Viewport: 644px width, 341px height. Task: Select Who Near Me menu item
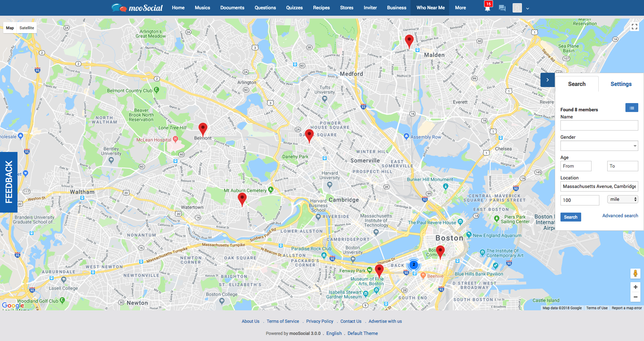pos(431,7)
